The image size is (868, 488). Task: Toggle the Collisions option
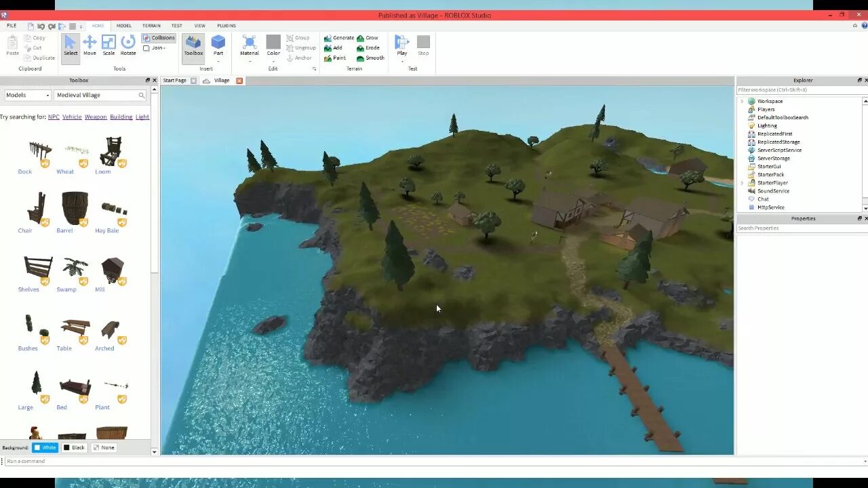(159, 38)
